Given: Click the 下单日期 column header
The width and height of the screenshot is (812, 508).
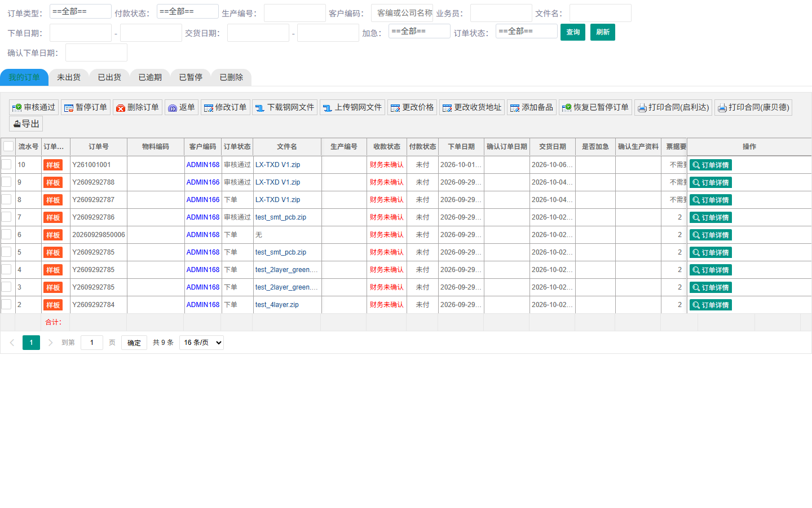Looking at the screenshot, I should (461, 147).
